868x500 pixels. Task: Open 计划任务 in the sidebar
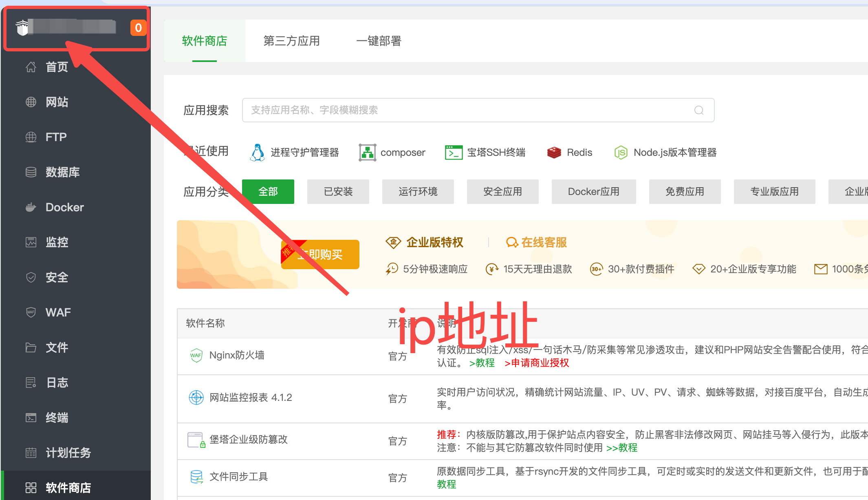(68, 453)
